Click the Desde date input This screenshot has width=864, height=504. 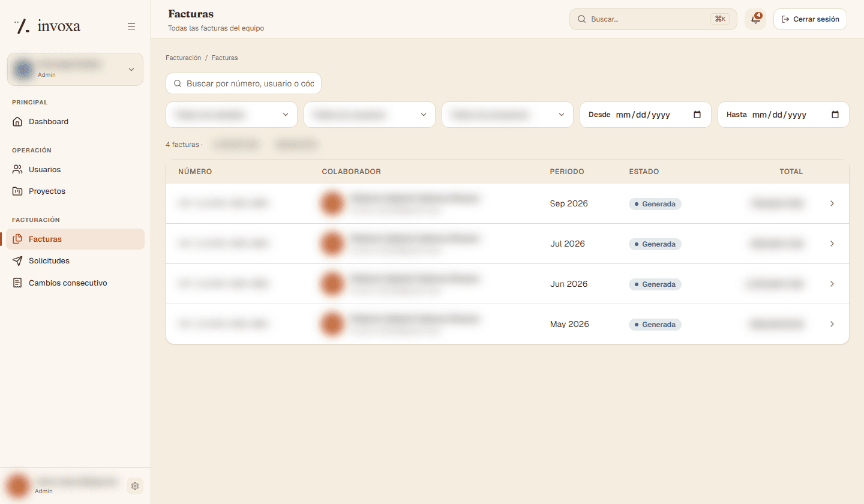coord(645,115)
